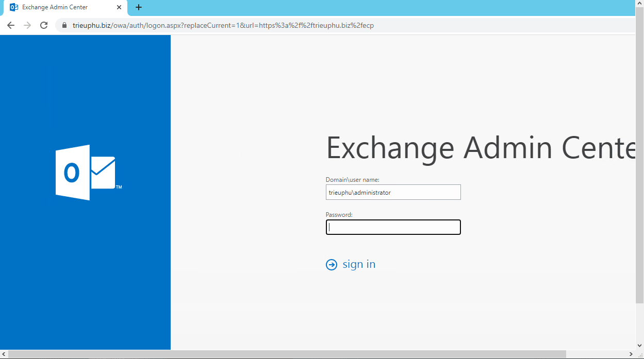The height and width of the screenshot is (359, 644).
Task: Click inside the Password input box
Action: tap(393, 227)
